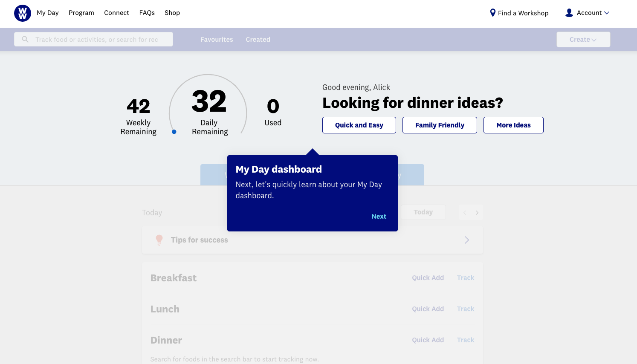Click the search magnifier icon
637x364 pixels.
pos(25,39)
